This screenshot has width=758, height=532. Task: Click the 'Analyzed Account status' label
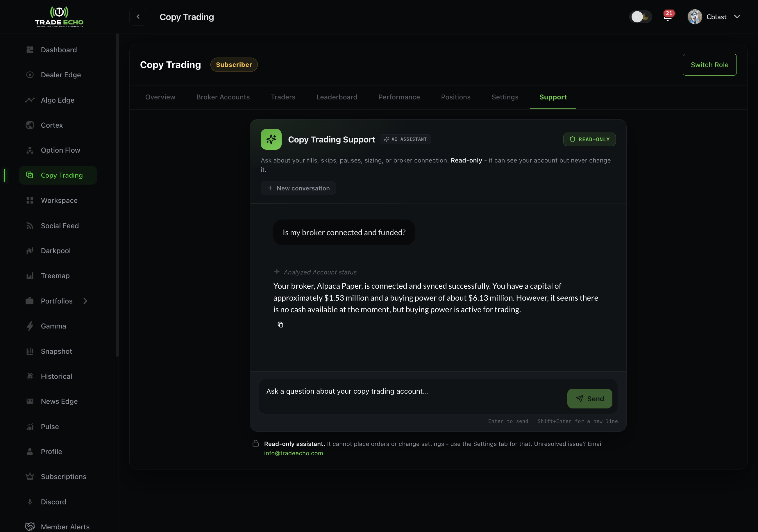[x=320, y=272]
